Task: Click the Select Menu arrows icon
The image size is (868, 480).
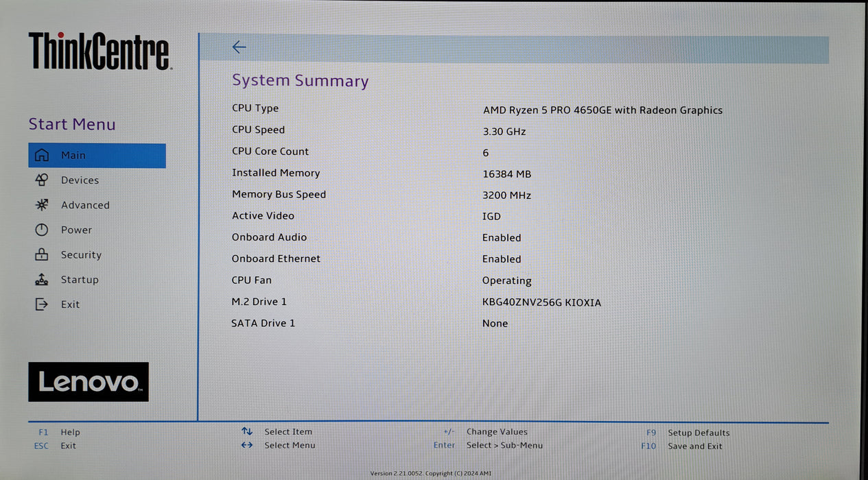Action: coord(247,445)
